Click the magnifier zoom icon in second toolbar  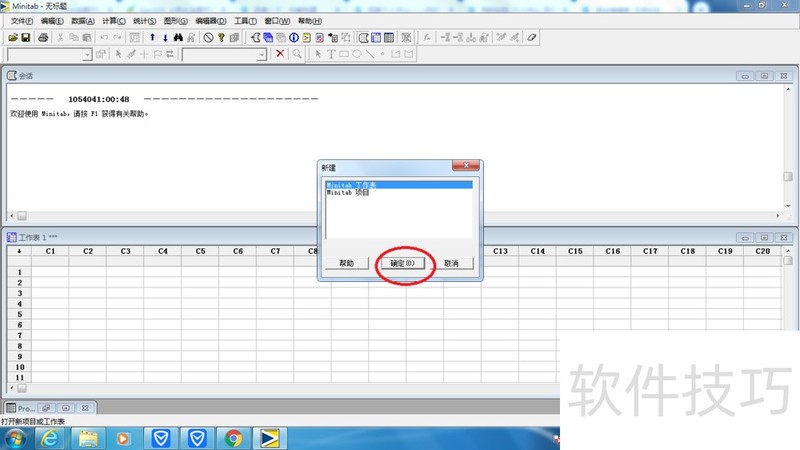tap(297, 54)
